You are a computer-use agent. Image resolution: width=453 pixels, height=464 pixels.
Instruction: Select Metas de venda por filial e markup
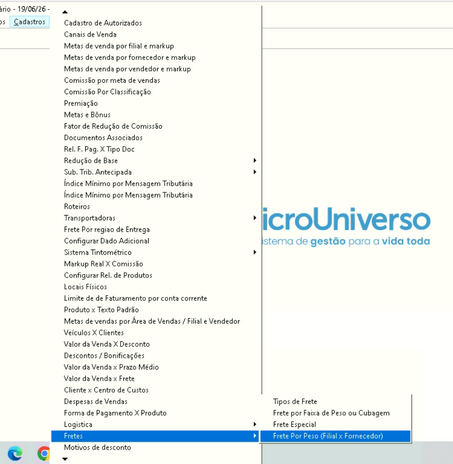155,46
